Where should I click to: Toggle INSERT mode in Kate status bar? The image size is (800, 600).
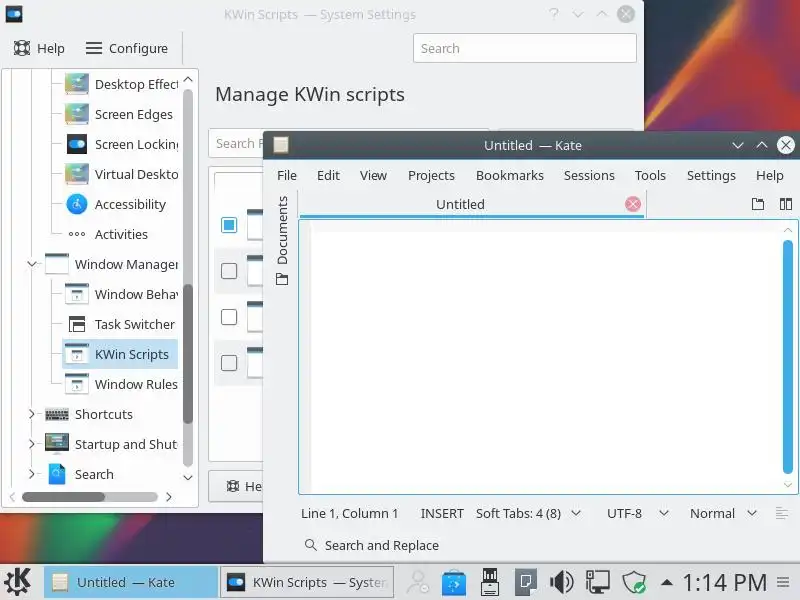pyautogui.click(x=442, y=513)
